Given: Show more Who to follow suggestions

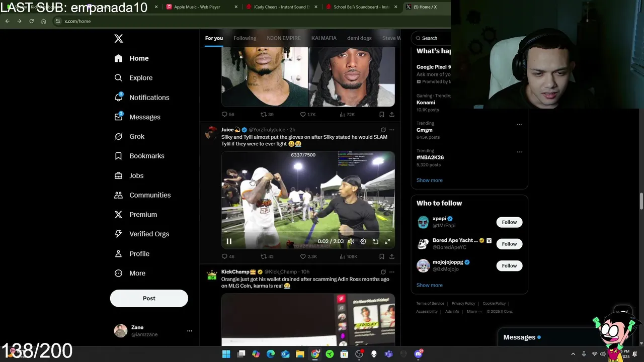Looking at the screenshot, I should click(x=429, y=285).
